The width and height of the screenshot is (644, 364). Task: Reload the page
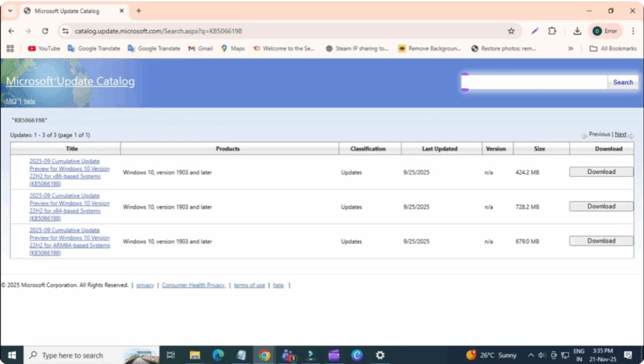pos(44,30)
